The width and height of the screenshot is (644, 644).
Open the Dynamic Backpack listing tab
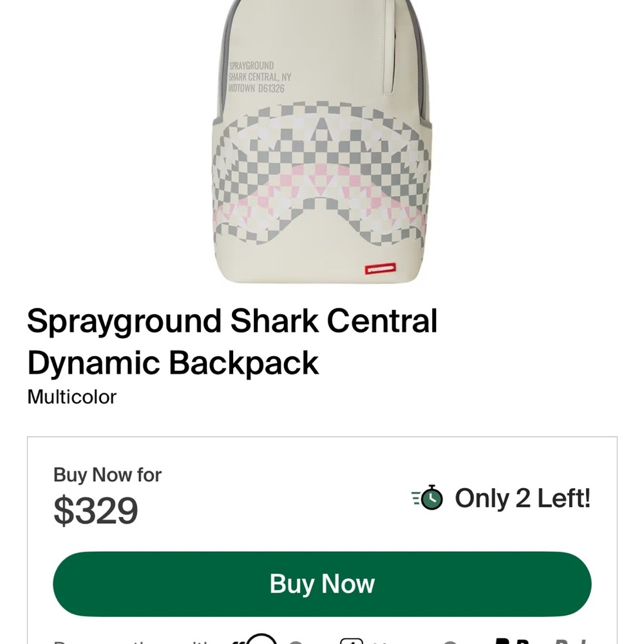pos(171,363)
